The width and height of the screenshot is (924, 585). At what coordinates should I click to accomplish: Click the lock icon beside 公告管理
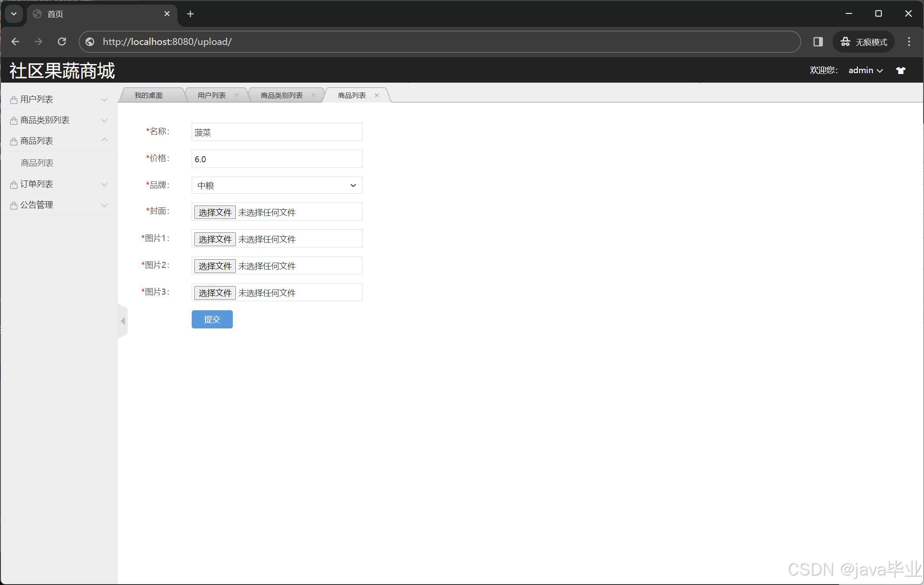pyautogui.click(x=14, y=206)
